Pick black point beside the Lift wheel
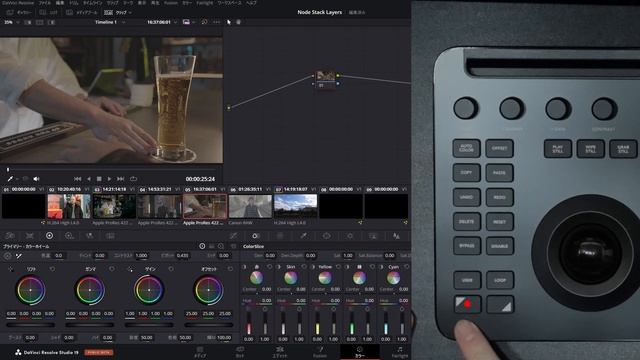The height and width of the screenshot is (360, 640). 11,269
